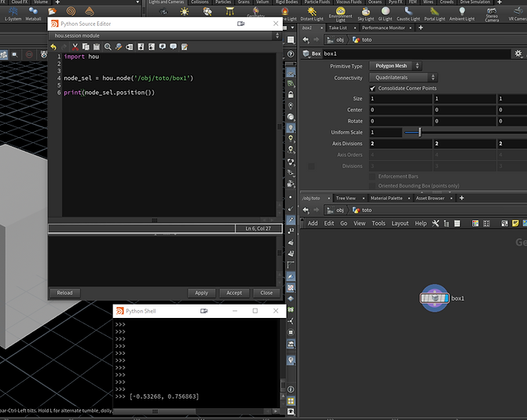Screen dimensions: 527x420
Task: Copy text using the editor's copy icon
Action: [x=86, y=46]
